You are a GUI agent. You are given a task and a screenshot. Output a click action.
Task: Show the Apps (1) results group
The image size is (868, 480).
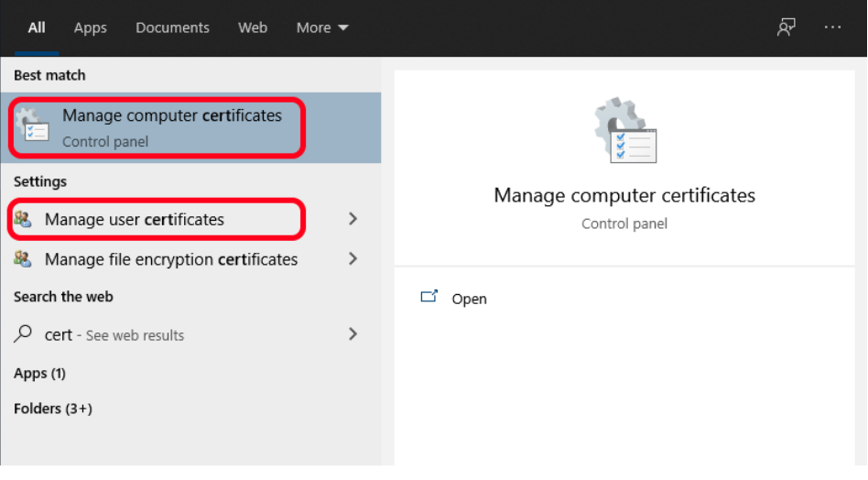[x=39, y=373]
